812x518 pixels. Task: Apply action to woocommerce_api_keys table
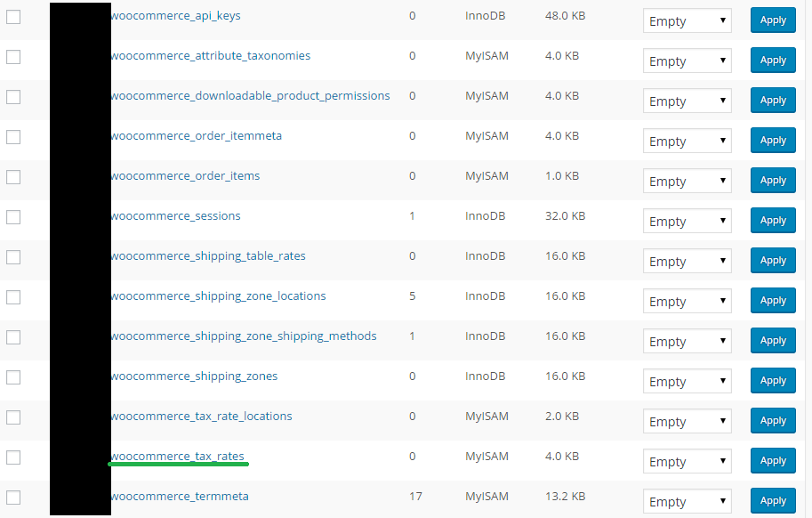click(773, 20)
